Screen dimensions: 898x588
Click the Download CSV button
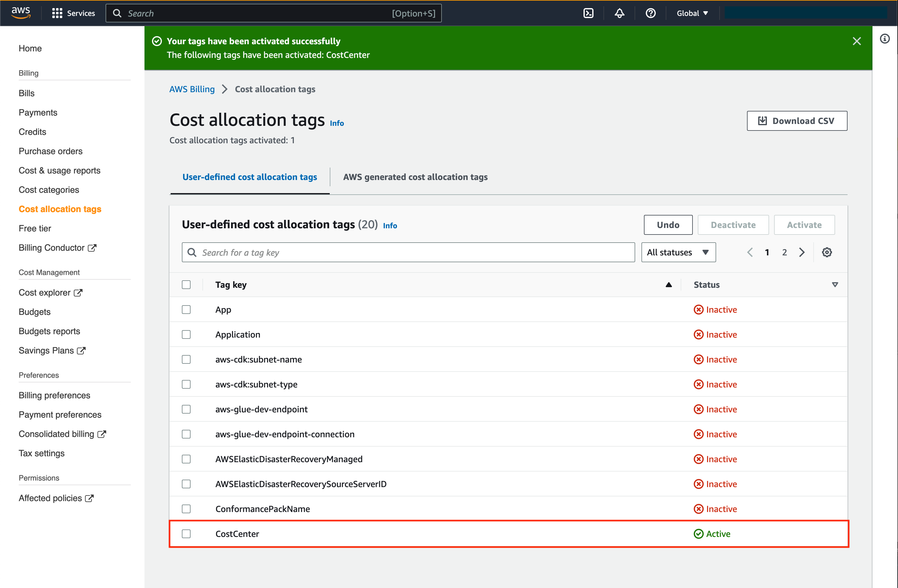point(796,121)
